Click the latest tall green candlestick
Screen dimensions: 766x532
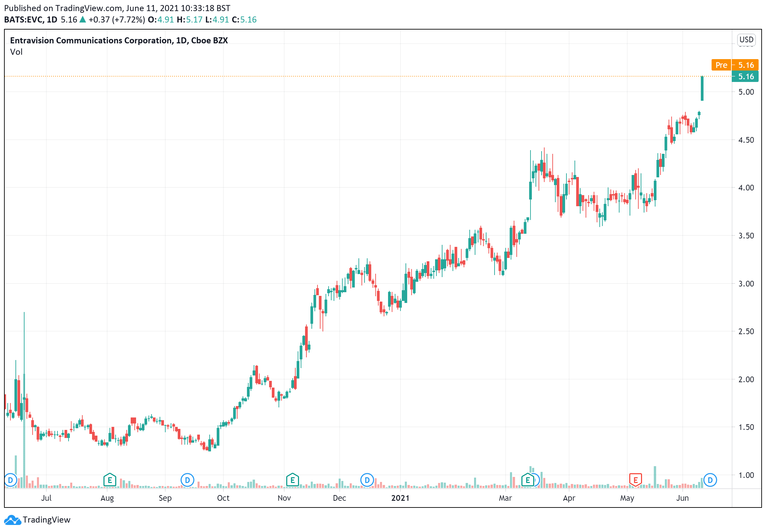(x=702, y=88)
